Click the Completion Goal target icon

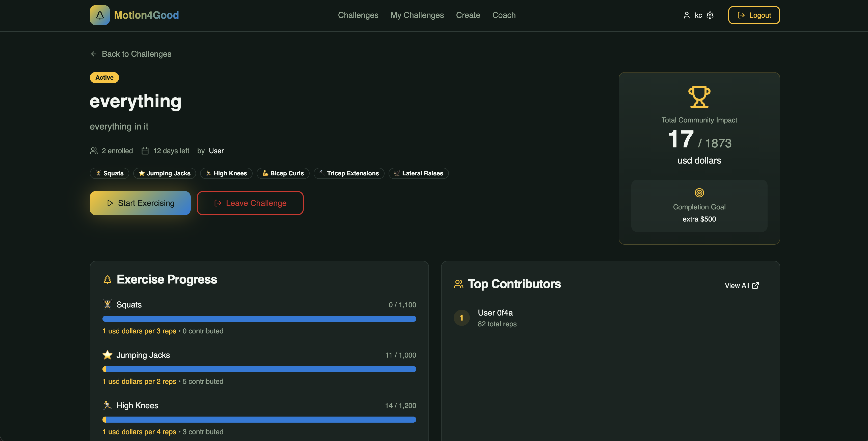tap(699, 193)
